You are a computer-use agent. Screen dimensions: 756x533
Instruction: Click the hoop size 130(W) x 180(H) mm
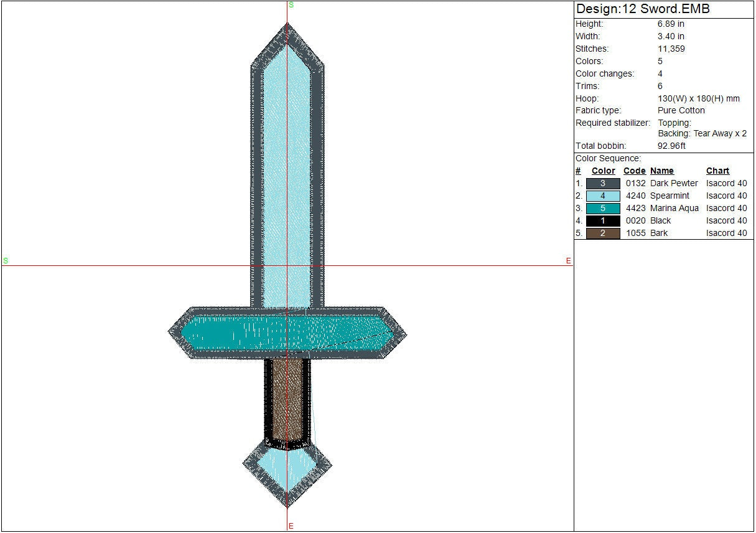pos(698,98)
